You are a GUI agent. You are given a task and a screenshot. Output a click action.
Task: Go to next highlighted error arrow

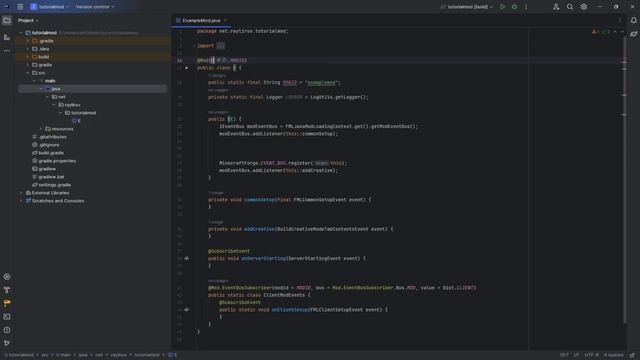[x=622, y=32]
